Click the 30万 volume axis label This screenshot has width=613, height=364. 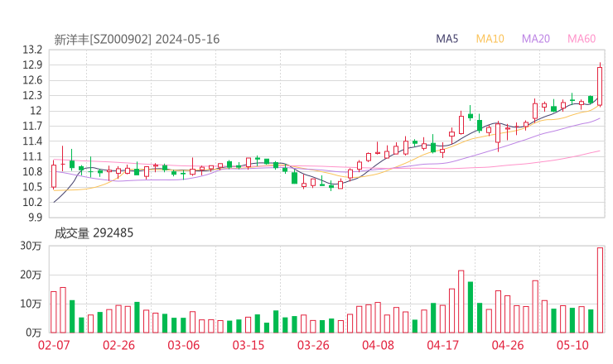tap(31, 246)
